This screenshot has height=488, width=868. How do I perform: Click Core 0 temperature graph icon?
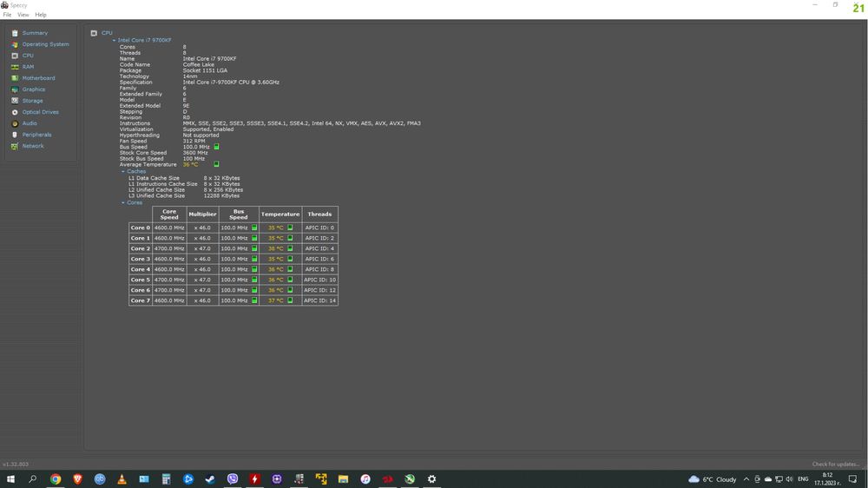pyautogui.click(x=290, y=228)
